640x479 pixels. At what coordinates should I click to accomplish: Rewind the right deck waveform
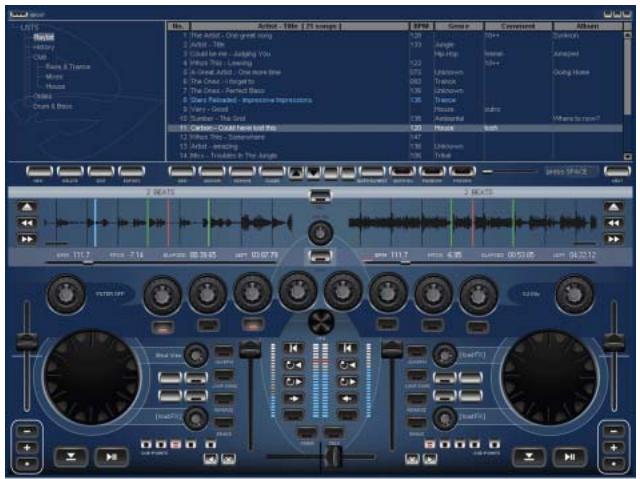[613, 223]
